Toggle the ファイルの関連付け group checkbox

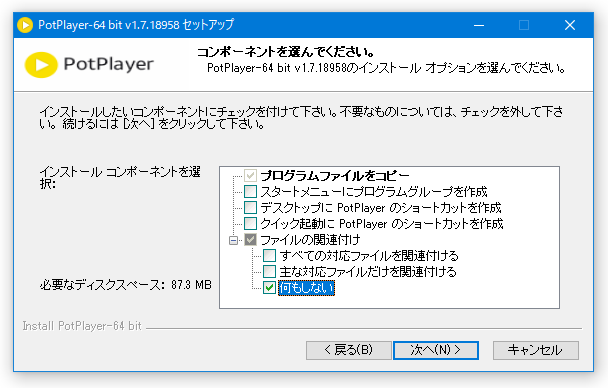[250, 240]
